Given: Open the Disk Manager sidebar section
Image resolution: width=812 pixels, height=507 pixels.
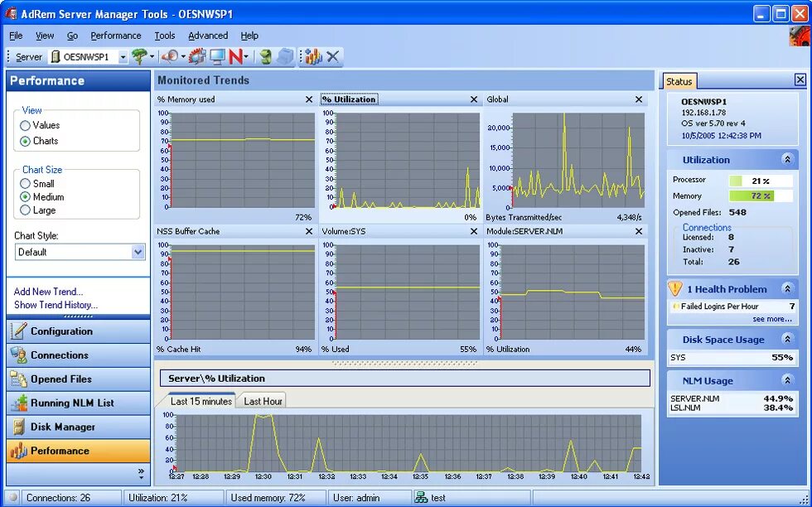Looking at the screenshot, I should coord(78,427).
